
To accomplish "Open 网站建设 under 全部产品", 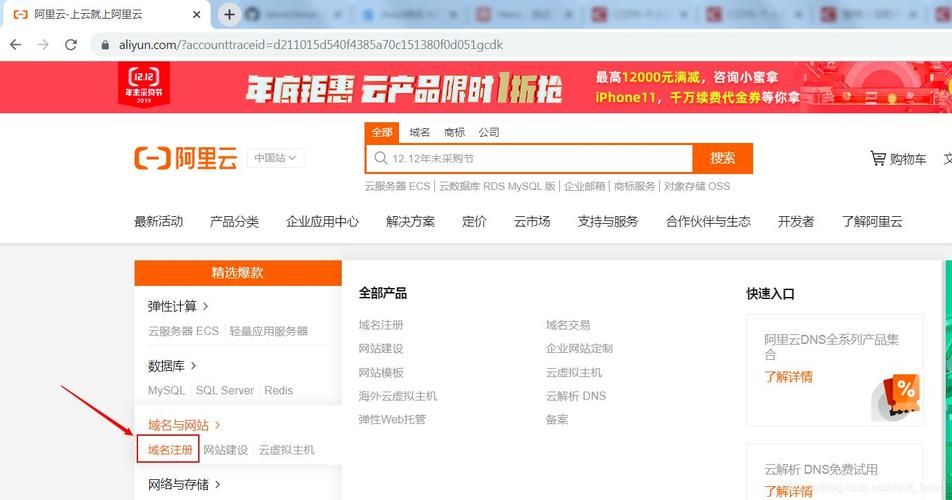I will [x=381, y=349].
